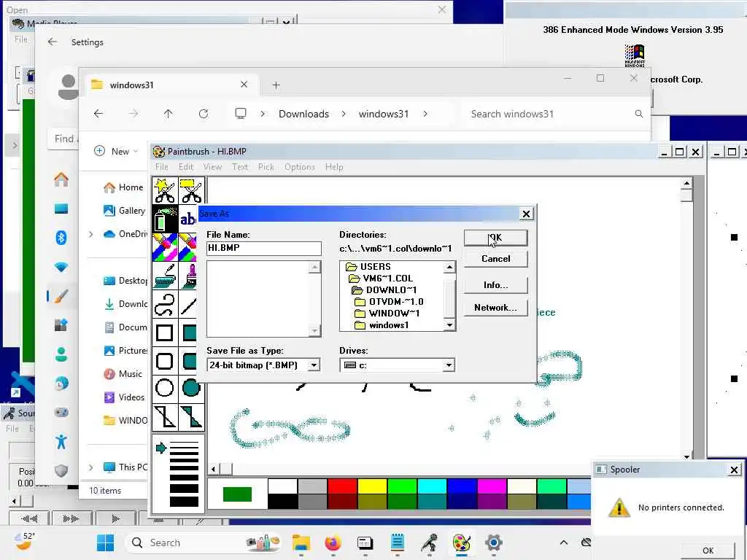Open Paintbrush View menu
The height and width of the screenshot is (560, 747).
point(212,167)
